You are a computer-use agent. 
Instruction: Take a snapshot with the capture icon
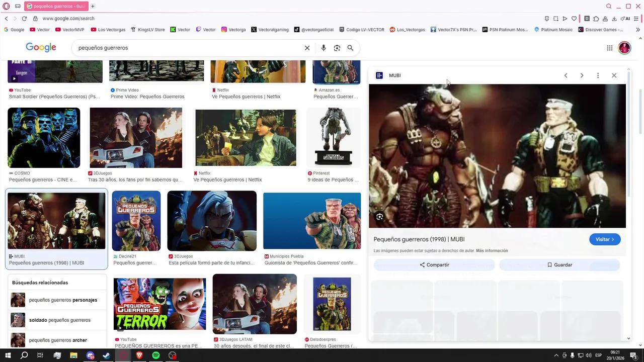555,19
